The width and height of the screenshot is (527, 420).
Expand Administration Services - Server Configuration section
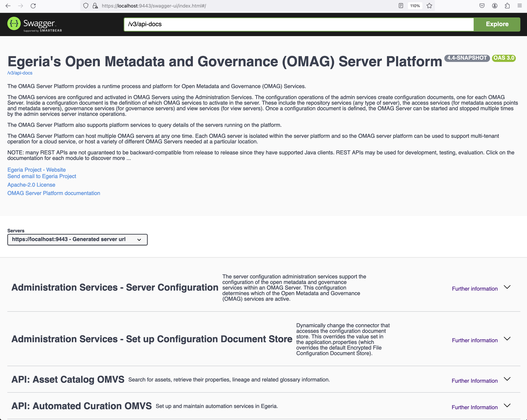pos(507,287)
